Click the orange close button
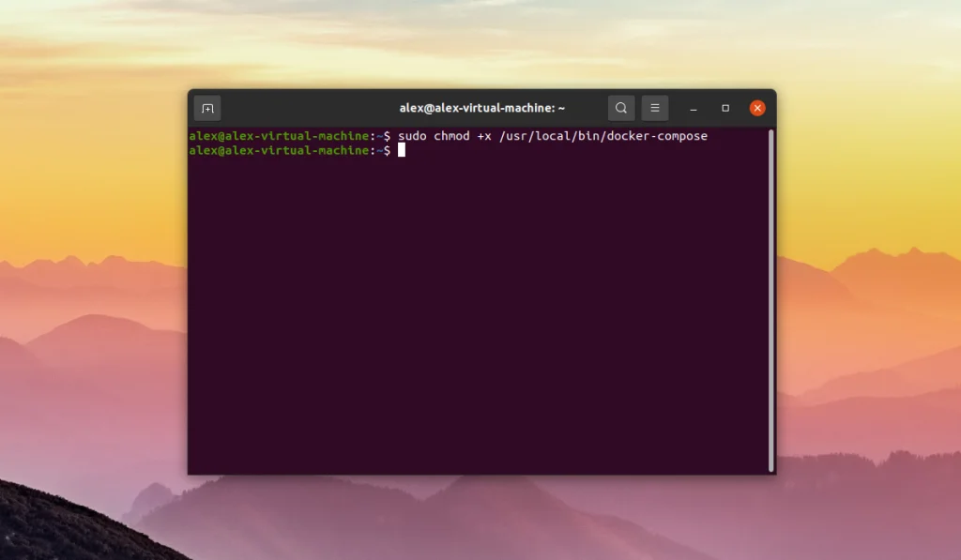This screenshot has width=961, height=560. pyautogui.click(x=756, y=107)
